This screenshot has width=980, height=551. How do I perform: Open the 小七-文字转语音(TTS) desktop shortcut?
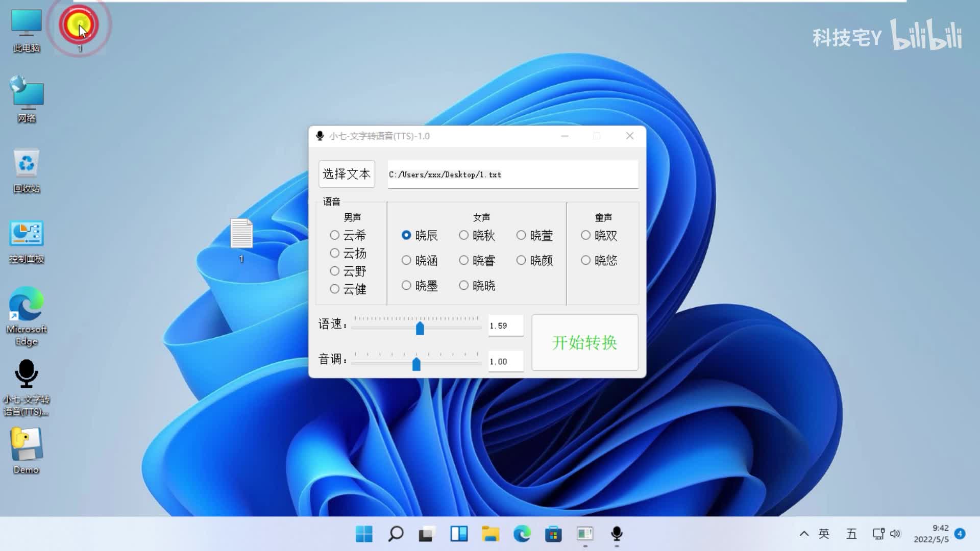[x=26, y=375]
